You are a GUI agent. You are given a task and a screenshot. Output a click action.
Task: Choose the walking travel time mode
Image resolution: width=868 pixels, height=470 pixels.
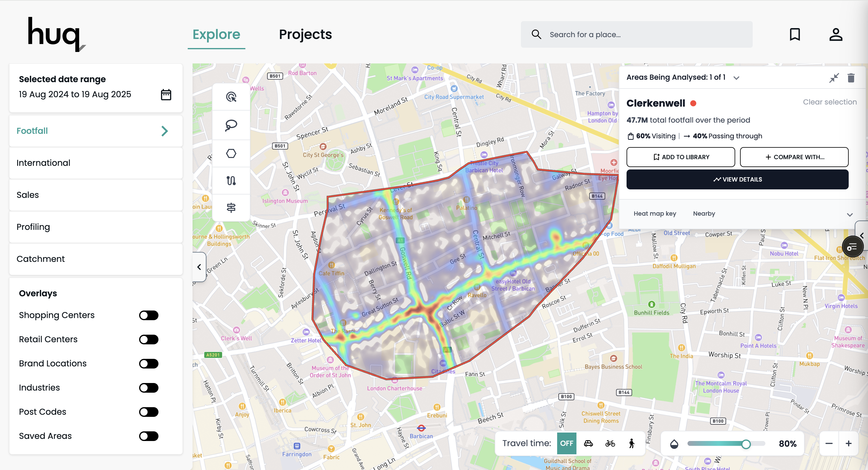(x=632, y=443)
